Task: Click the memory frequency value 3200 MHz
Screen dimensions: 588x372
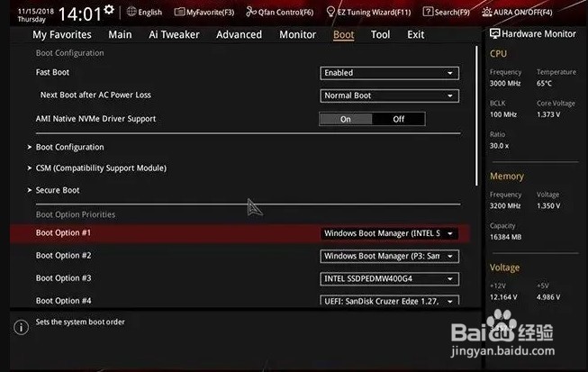Action: (x=505, y=206)
